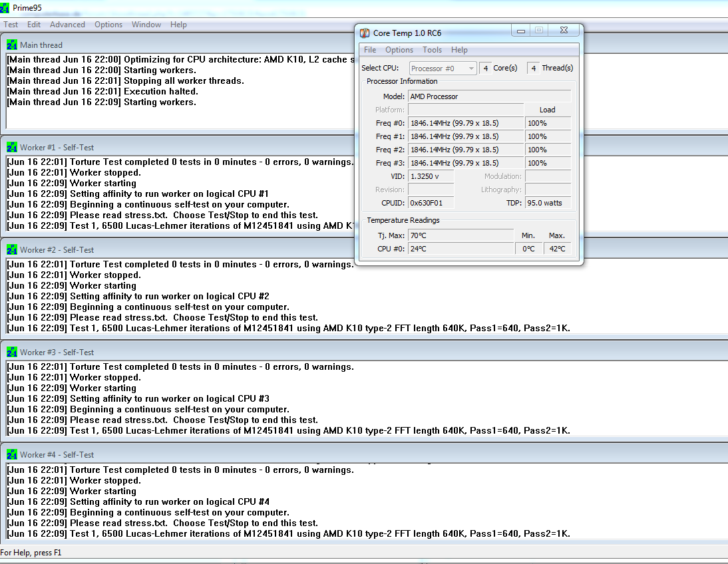Click the empty Lithography field
This screenshot has width=728, height=564.
point(548,190)
